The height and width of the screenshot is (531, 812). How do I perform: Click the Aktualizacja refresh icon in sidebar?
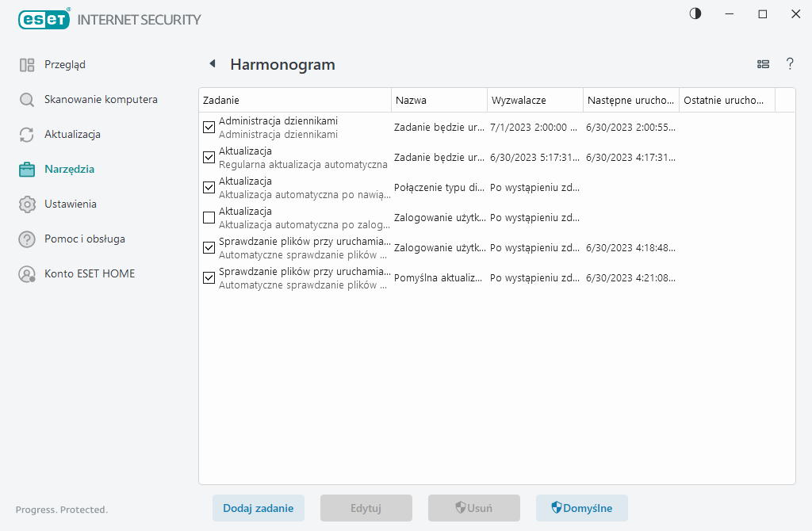[27, 135]
